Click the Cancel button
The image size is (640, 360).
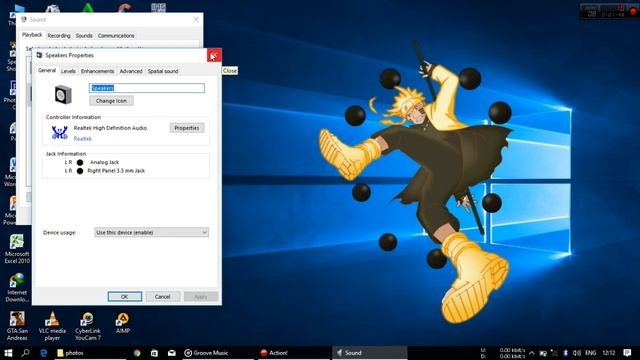coord(162,297)
